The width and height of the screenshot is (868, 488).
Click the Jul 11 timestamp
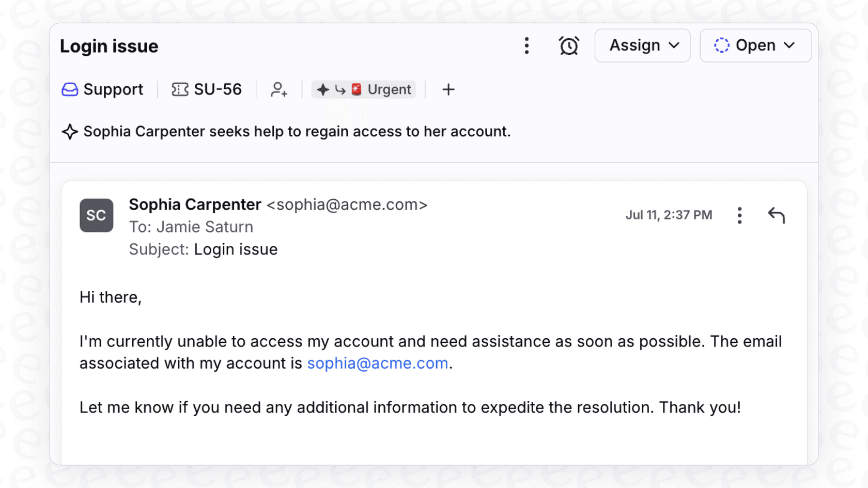pos(669,215)
